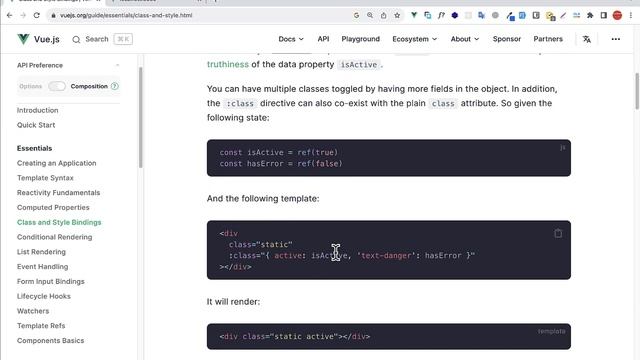Open the Quick Start page
Image resolution: width=640 pixels, height=360 pixels.
coord(36,125)
